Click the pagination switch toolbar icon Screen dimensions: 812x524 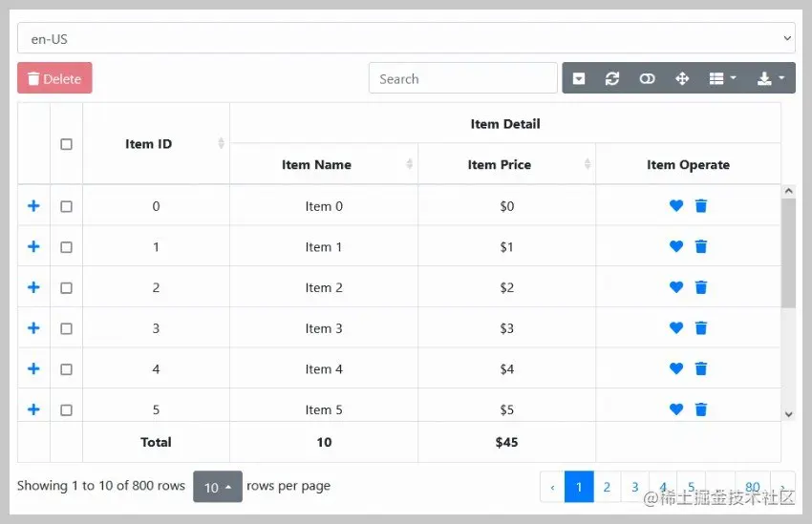pyautogui.click(x=579, y=78)
